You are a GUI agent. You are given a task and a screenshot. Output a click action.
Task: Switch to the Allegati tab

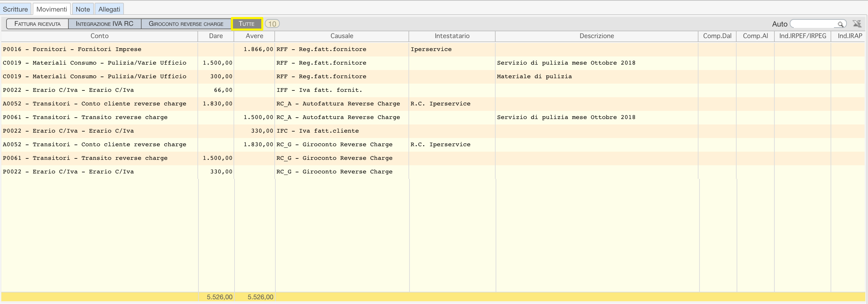point(109,9)
